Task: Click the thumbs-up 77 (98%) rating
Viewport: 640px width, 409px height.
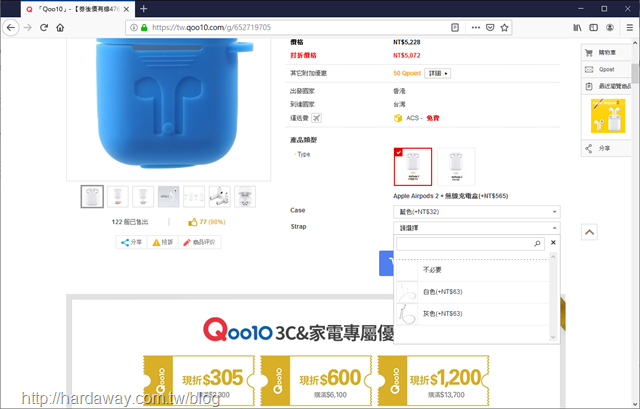Action: pyautogui.click(x=207, y=222)
